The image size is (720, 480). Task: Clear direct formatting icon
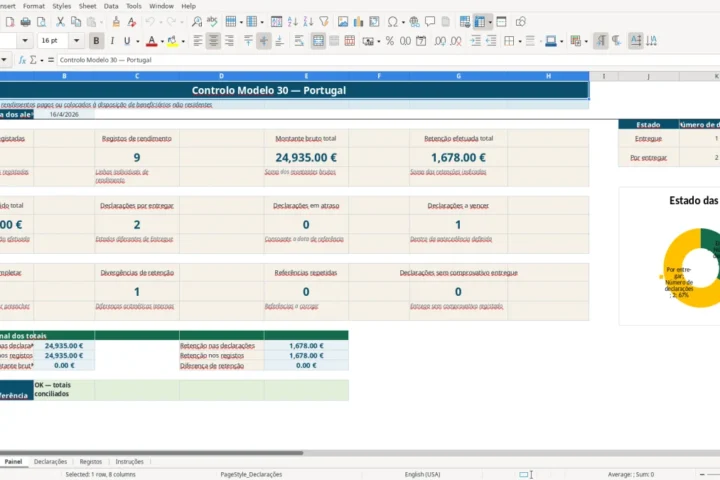[x=132, y=22]
